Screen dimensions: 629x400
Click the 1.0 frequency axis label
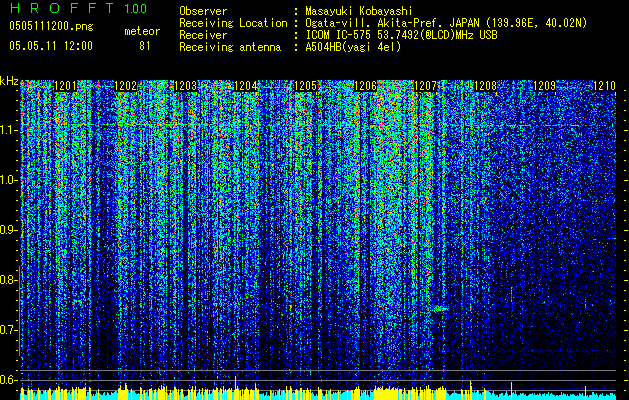9,180
